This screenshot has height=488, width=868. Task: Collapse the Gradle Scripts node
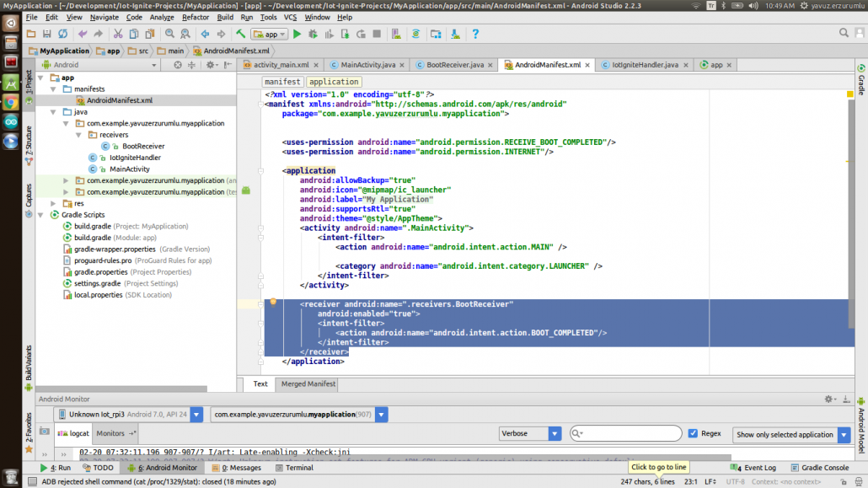coord(41,215)
